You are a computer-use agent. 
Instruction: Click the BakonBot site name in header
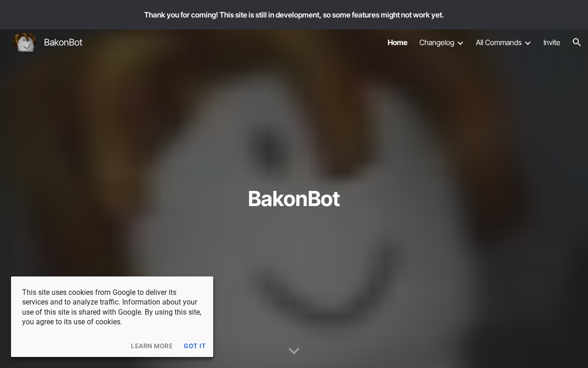(x=63, y=42)
